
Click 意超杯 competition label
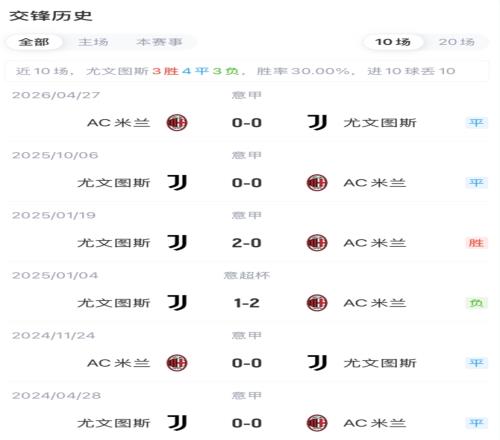point(247,275)
